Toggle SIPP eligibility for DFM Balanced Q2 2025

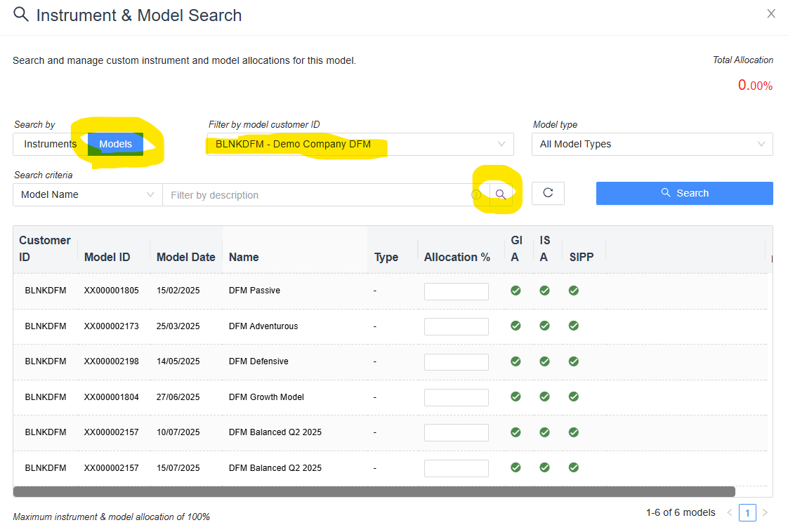(x=574, y=432)
